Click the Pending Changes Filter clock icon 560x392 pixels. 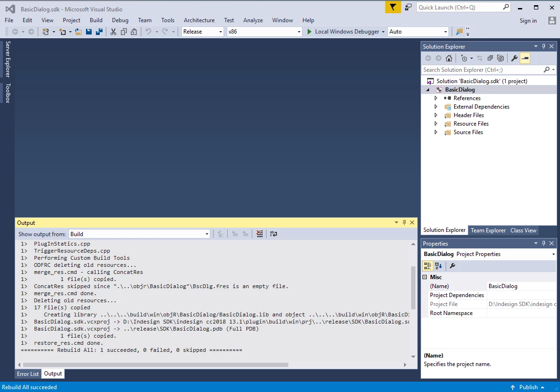click(x=464, y=58)
